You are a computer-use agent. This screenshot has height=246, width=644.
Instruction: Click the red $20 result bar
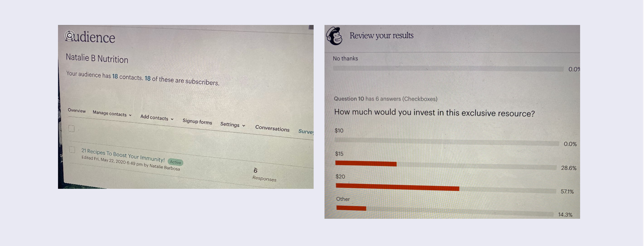click(x=397, y=187)
